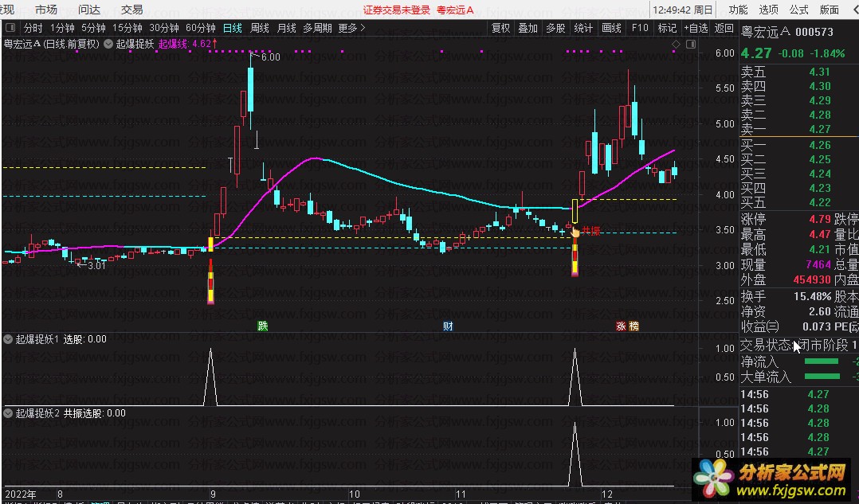Open the 功能 menu
The height and width of the screenshot is (504, 859).
[x=738, y=10]
